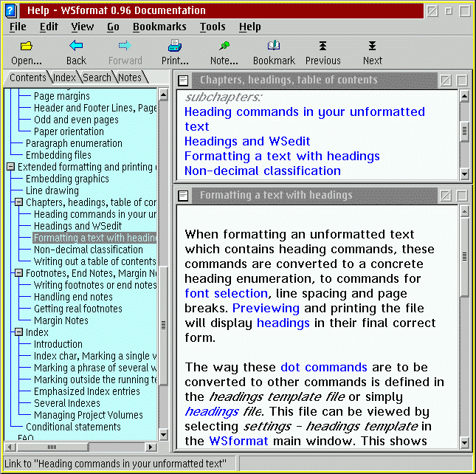Collapse the Index tree node
Screen dimensions: 476x474
coord(19,332)
